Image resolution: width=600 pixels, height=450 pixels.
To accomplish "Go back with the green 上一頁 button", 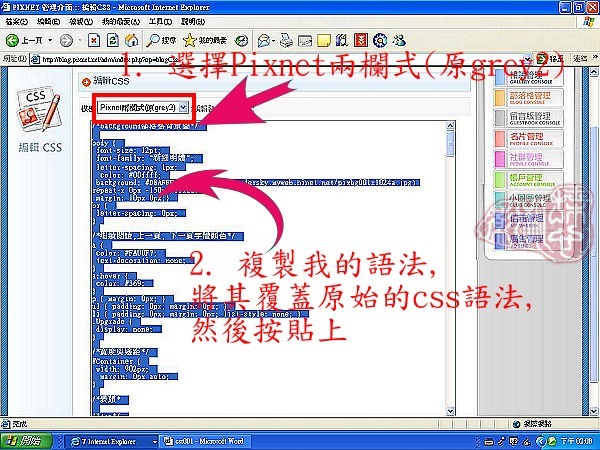I will tap(24, 40).
